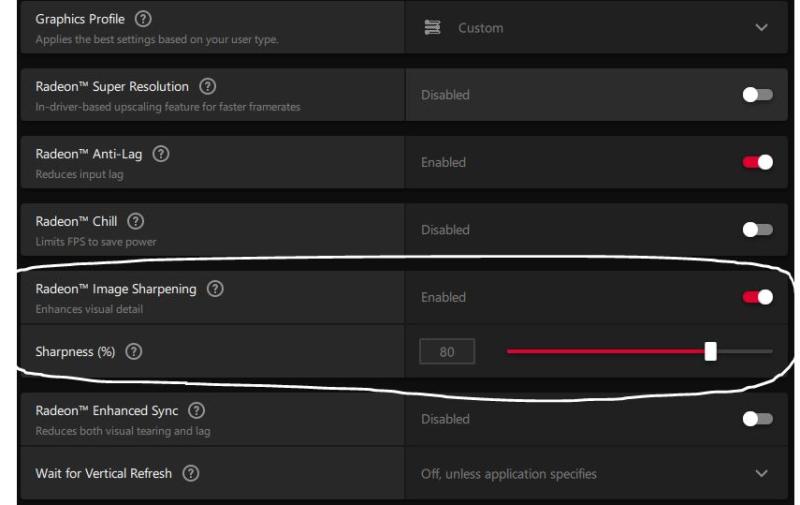
Task: Click help icon next to Graphics Profile
Action: click(x=144, y=20)
